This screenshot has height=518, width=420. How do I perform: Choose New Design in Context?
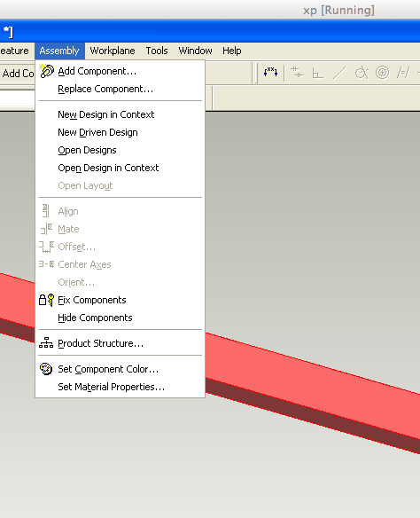[121, 114]
